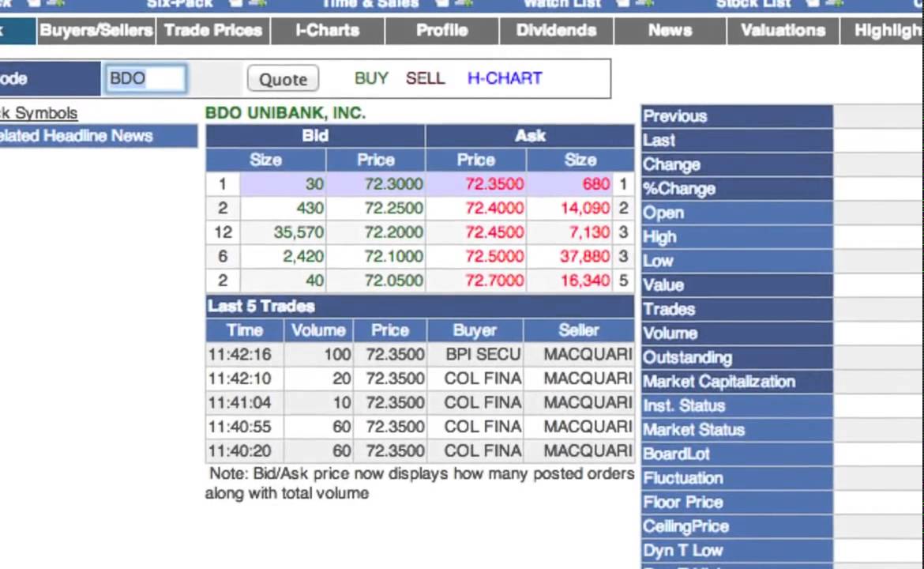This screenshot has height=569, width=924.
Task: Open the Highlights tab
Action: [x=882, y=31]
